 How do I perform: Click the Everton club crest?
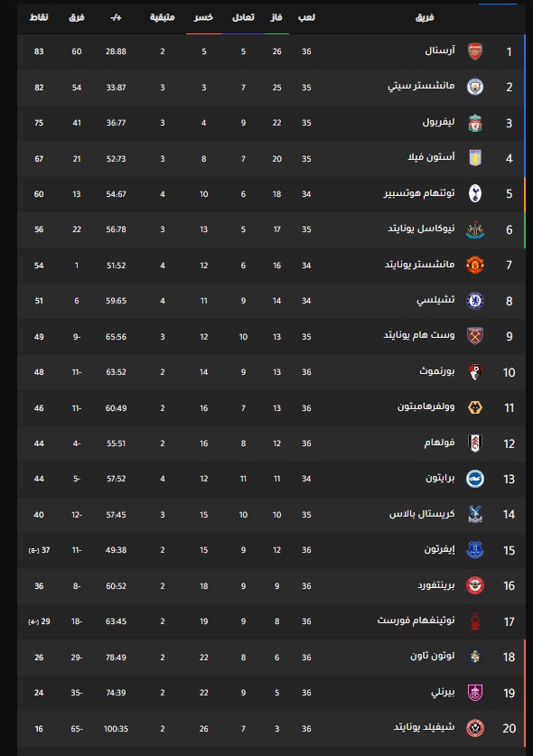475,550
